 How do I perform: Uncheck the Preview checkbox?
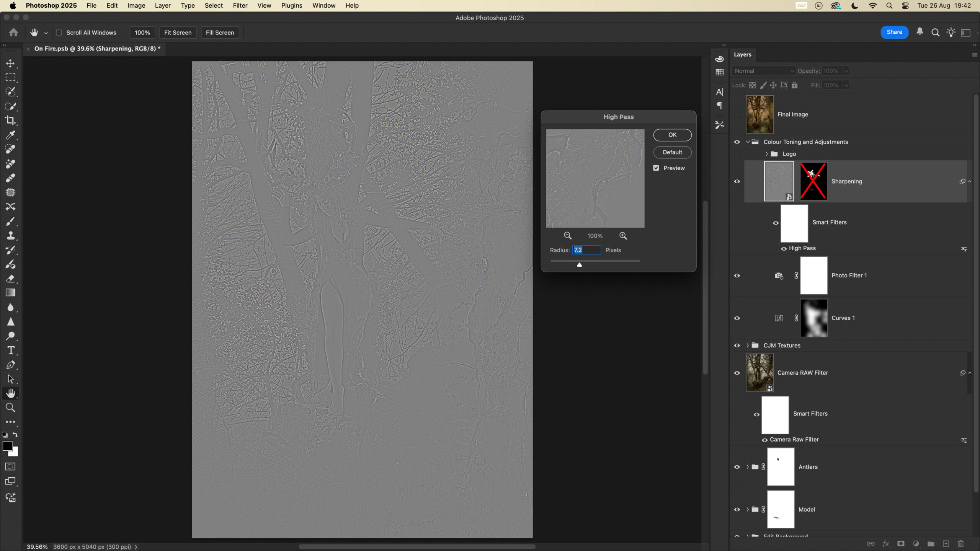[x=656, y=168]
